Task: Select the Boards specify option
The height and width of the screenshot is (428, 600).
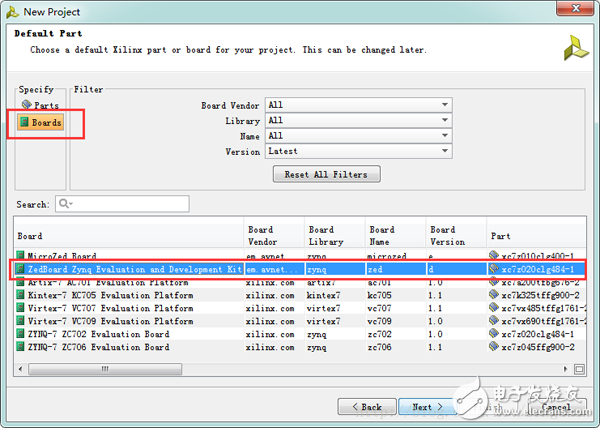Action: 41,123
